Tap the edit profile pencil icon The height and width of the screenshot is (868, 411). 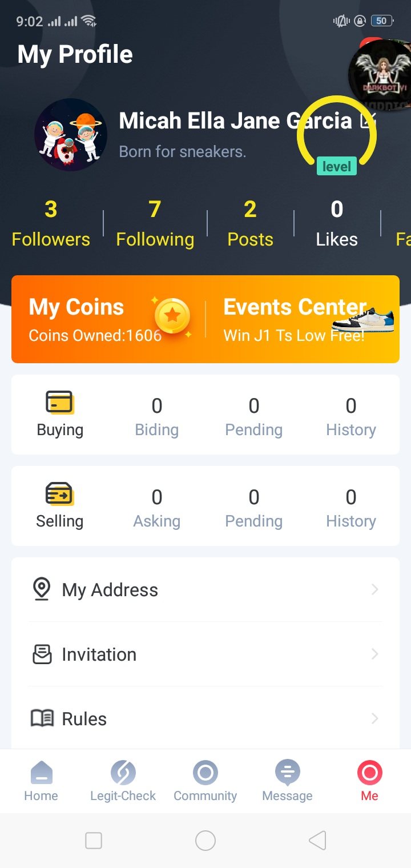(368, 120)
